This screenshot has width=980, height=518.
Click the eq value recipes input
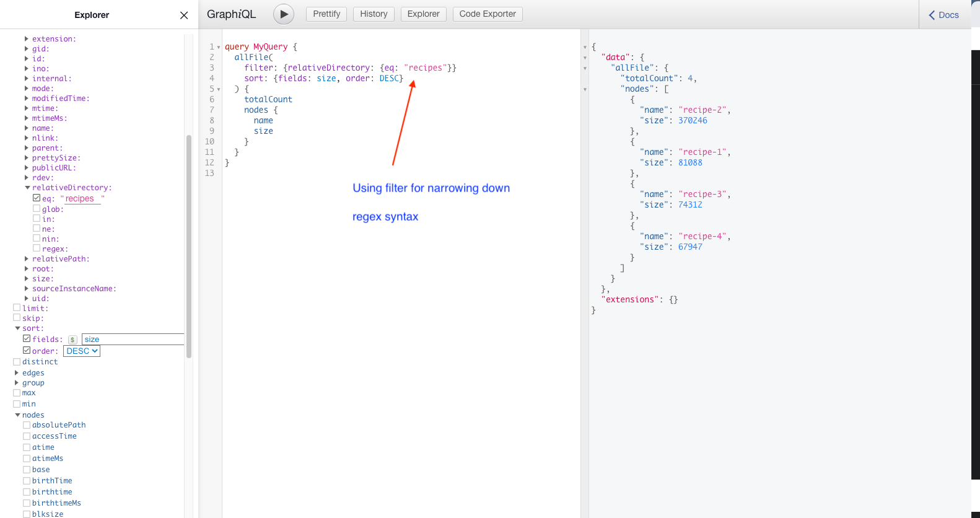coord(82,199)
